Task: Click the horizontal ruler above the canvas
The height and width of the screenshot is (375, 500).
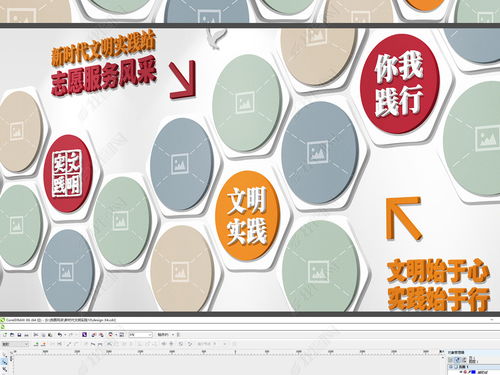Action: 227,351
